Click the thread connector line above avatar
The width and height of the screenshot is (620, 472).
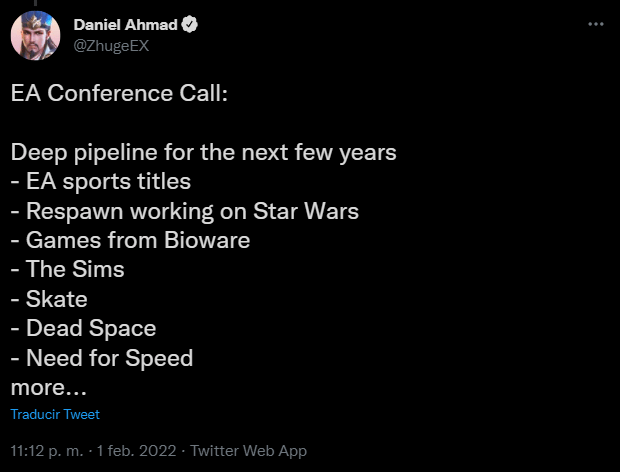click(36, 3)
